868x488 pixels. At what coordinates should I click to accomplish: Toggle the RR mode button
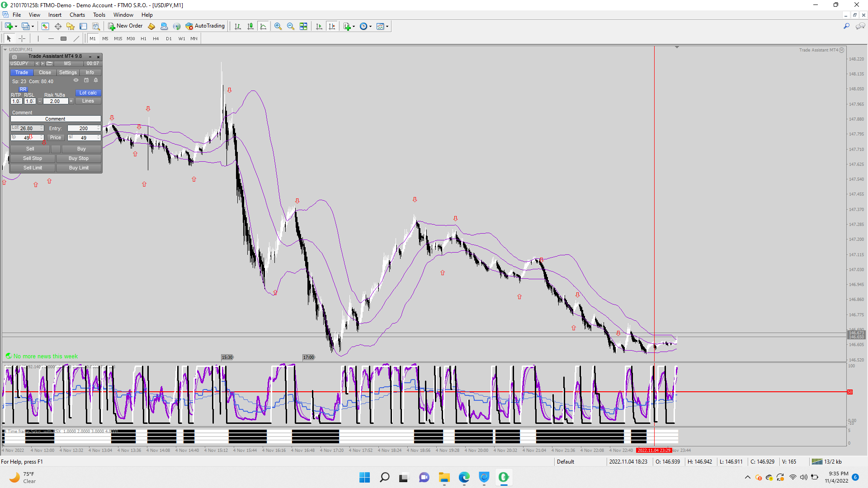[23, 89]
